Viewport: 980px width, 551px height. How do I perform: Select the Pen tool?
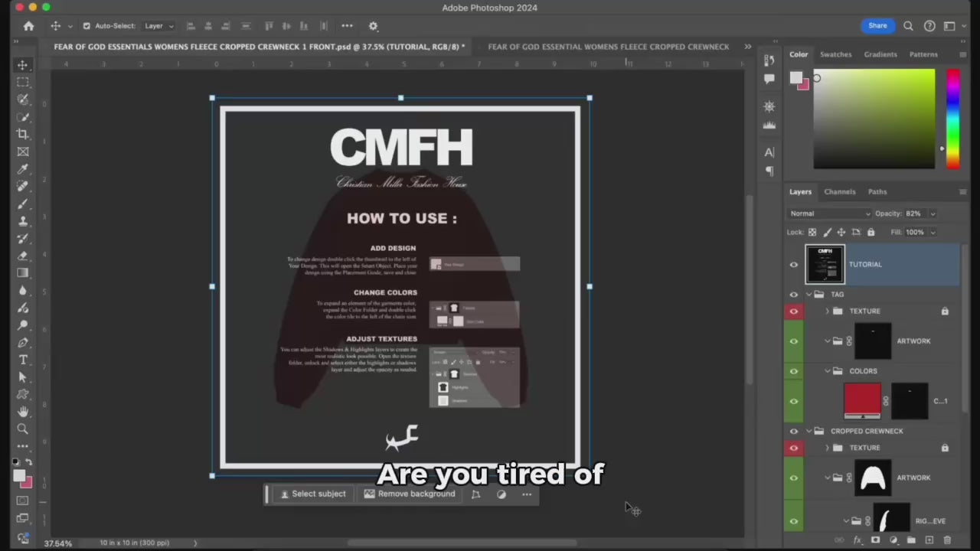[23, 343]
